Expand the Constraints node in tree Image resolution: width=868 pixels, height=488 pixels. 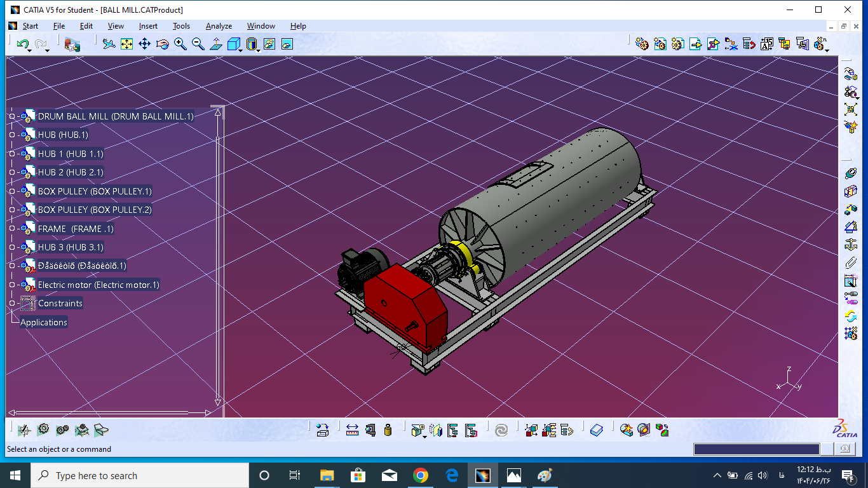pos(11,304)
